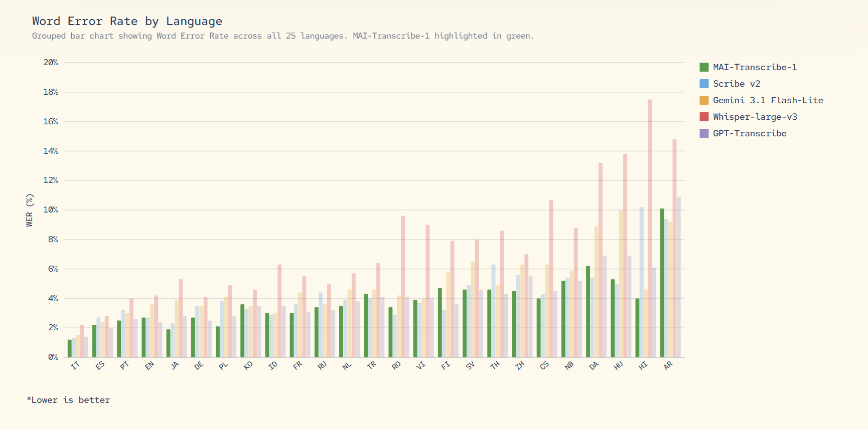Click the red Whisper bar for RO

pyautogui.click(x=403, y=287)
